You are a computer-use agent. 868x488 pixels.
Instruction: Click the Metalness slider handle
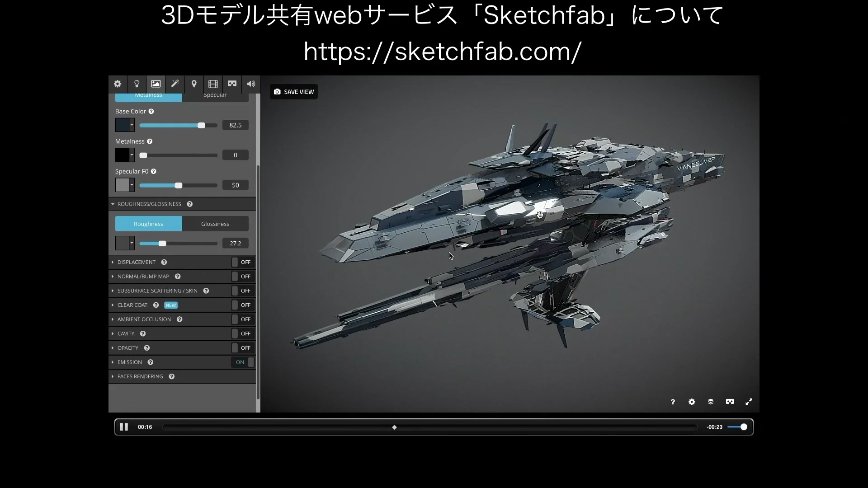[143, 155]
